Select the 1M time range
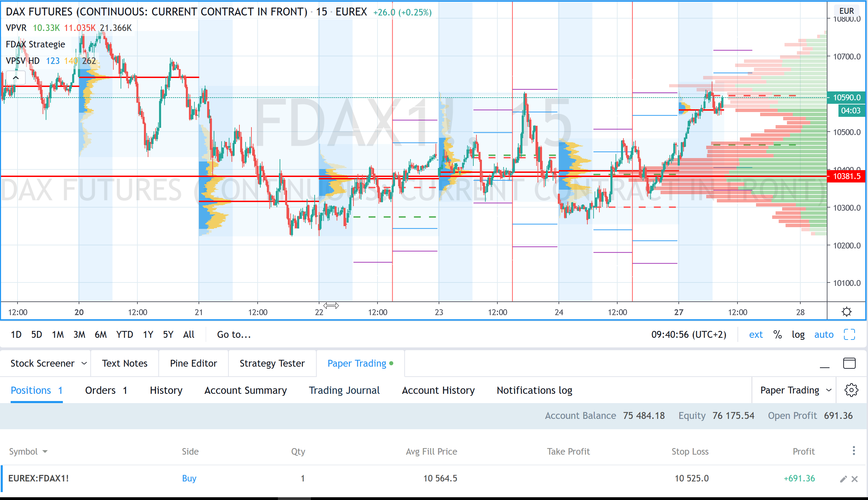 58,334
